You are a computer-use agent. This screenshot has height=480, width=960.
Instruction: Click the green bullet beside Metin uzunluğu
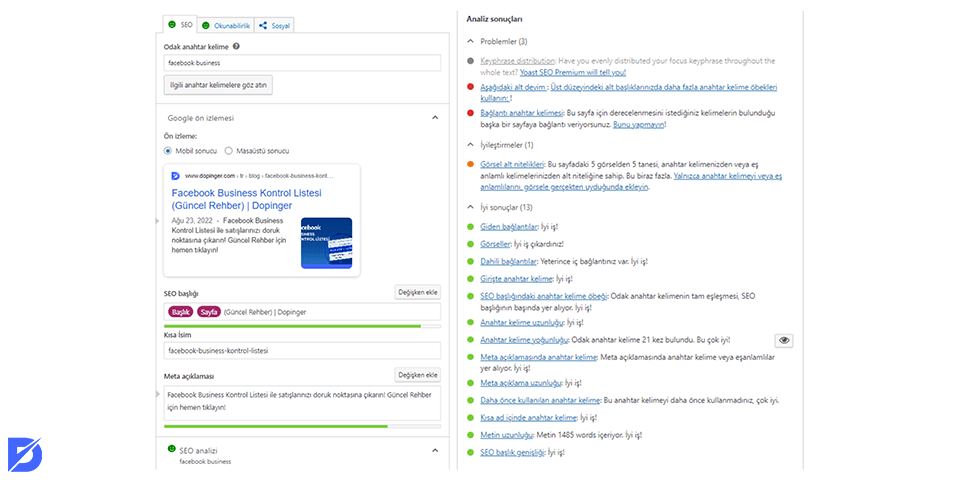(470, 435)
